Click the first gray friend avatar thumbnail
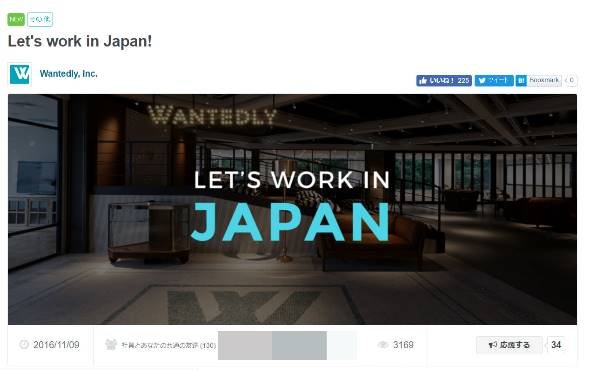The height and width of the screenshot is (371, 590). point(245,345)
